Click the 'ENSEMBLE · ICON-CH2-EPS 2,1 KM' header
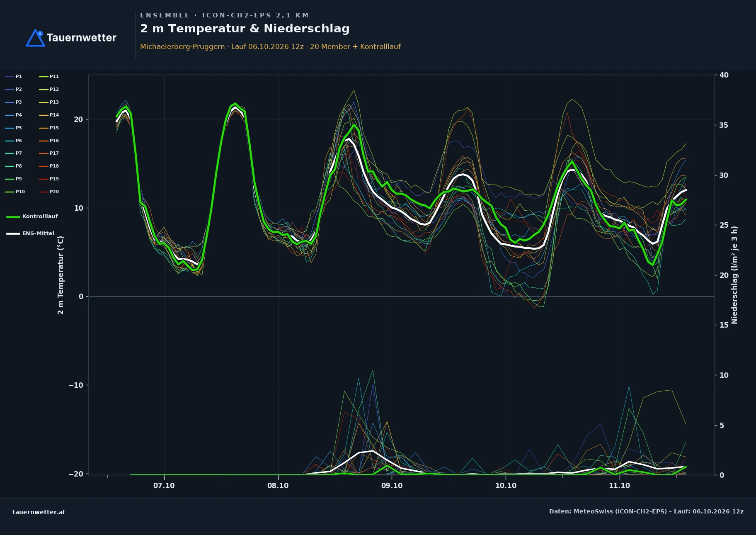 pos(224,15)
